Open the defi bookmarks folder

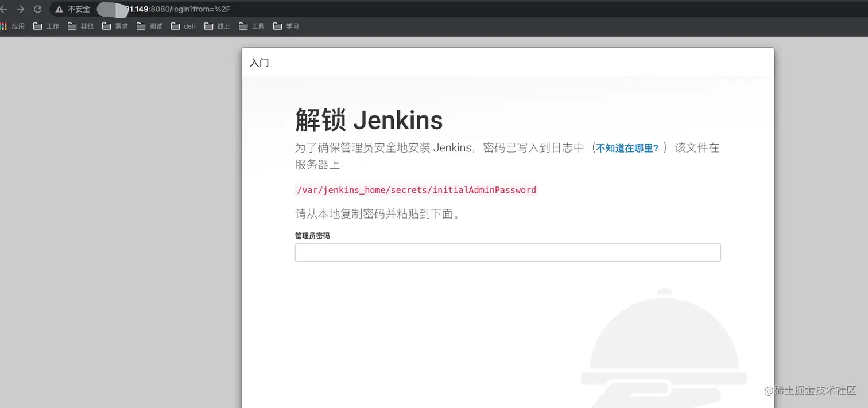(x=184, y=26)
